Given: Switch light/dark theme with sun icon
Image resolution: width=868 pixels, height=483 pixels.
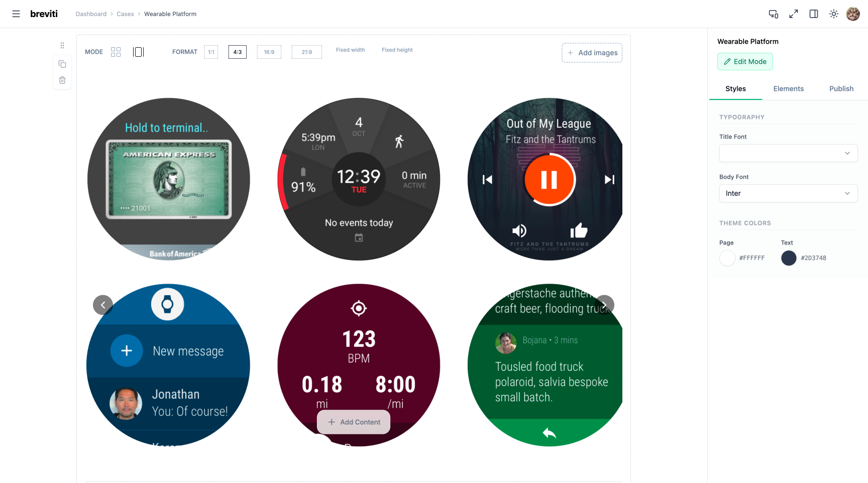Looking at the screenshot, I should [x=834, y=14].
